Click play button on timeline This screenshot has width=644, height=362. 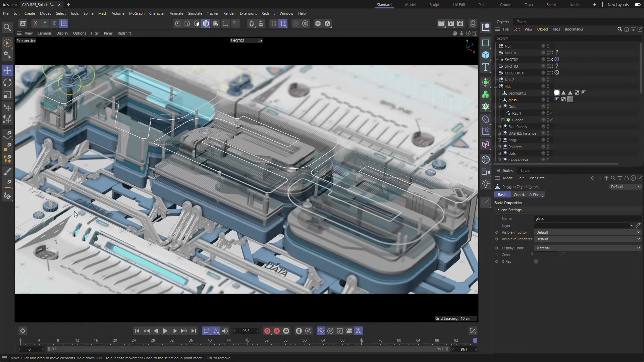165,330
